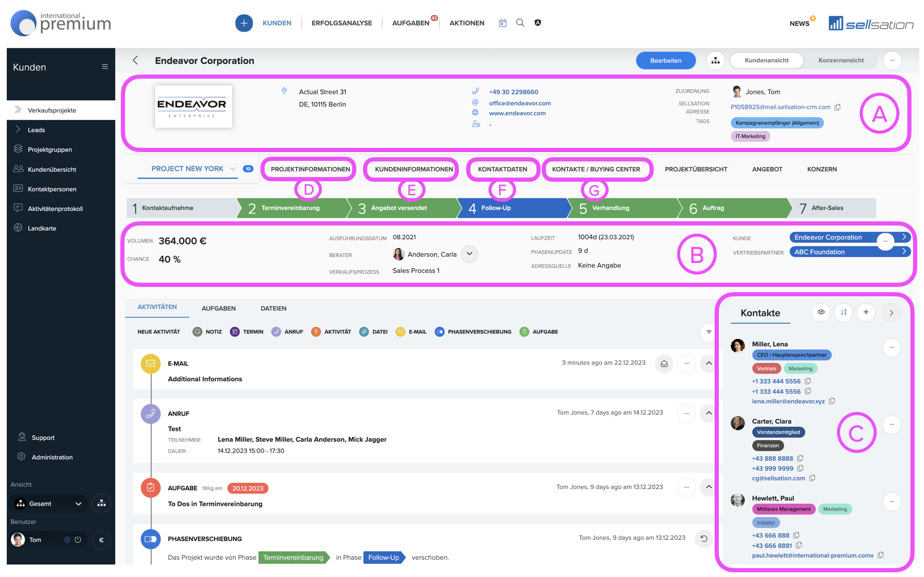Viewport: 924px width, 577px height.
Task: Click the power icon next to Tom
Action: pos(78,540)
